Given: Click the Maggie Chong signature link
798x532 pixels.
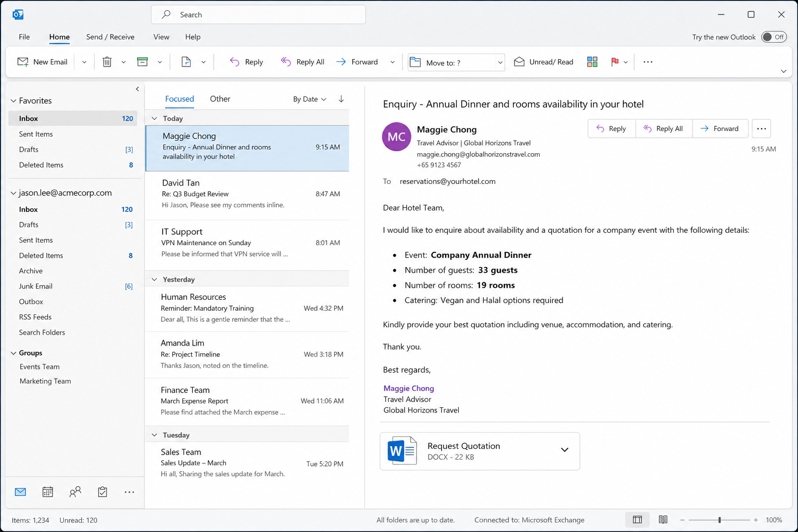Looking at the screenshot, I should 409,388.
